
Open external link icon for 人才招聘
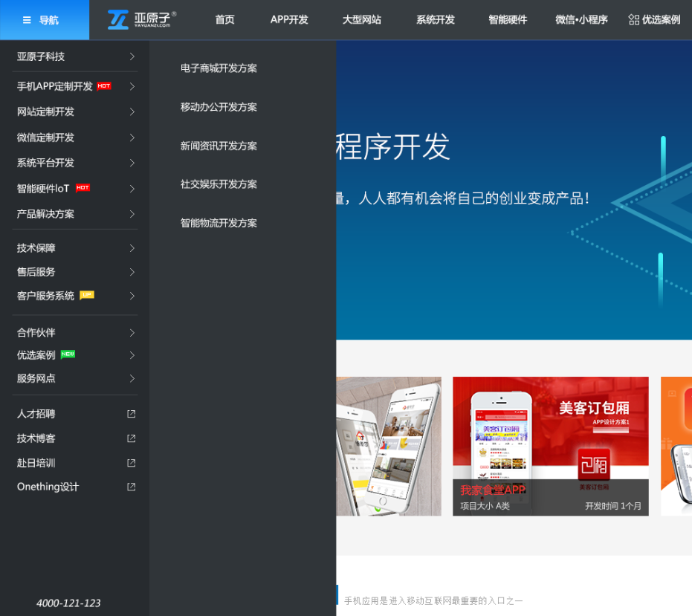tap(132, 414)
